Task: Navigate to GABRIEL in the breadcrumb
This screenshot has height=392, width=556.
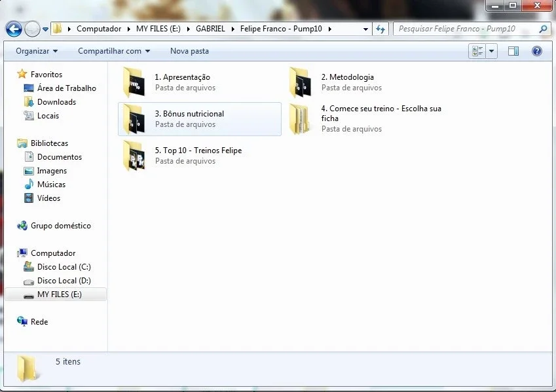Action: (210, 29)
